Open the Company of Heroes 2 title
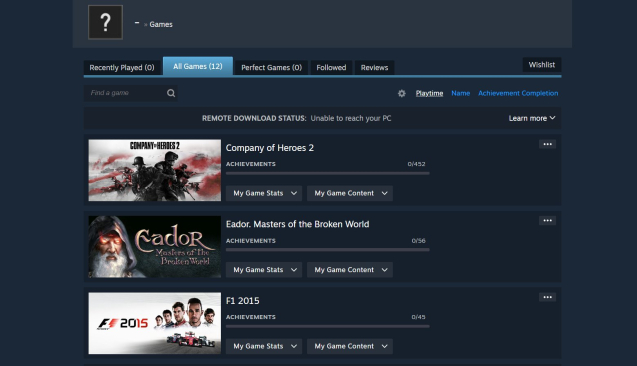Image resolution: width=637 pixels, height=366 pixels. 270,148
